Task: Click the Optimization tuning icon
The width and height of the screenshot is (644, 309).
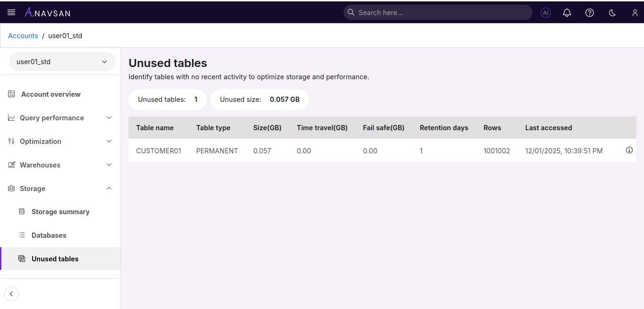Action: point(11,141)
